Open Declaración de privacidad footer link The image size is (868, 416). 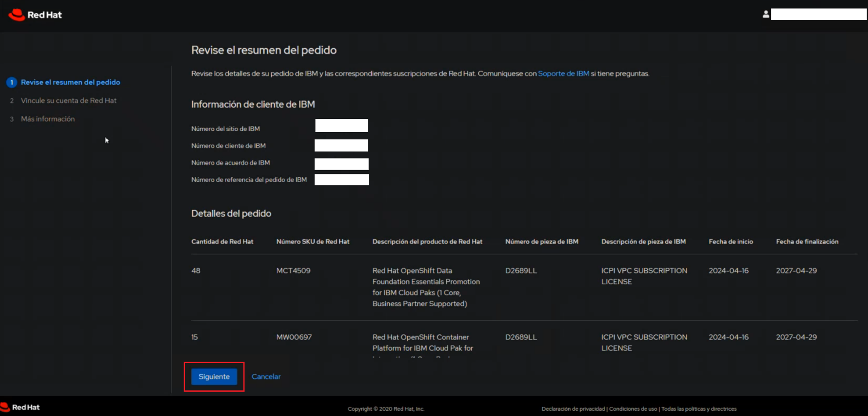pyautogui.click(x=573, y=409)
